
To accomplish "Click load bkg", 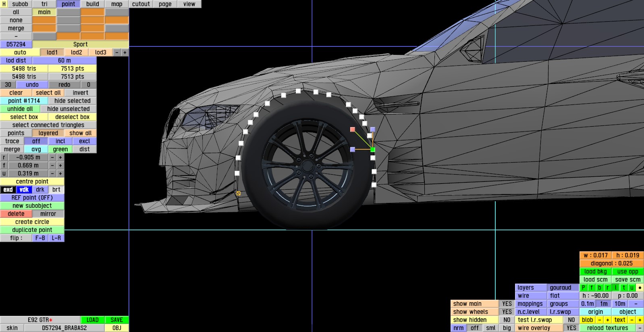I will (596, 271).
